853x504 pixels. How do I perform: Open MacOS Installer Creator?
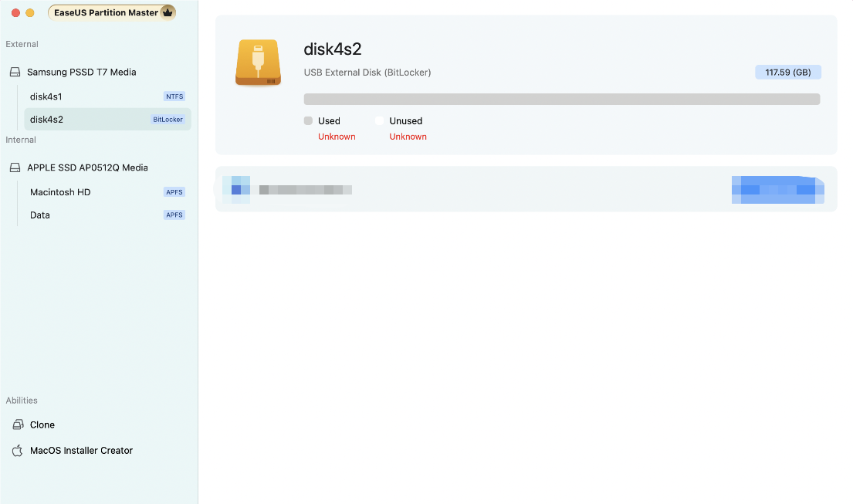(81, 450)
